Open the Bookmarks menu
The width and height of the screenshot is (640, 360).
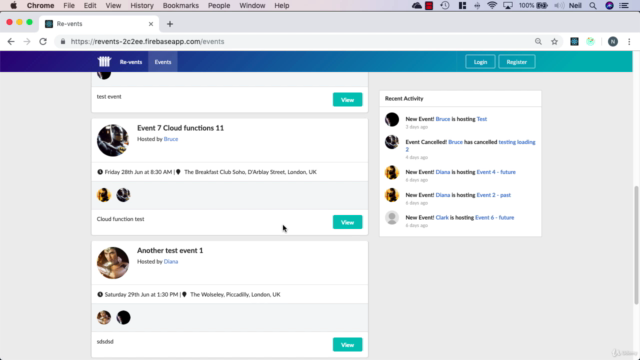click(181, 5)
